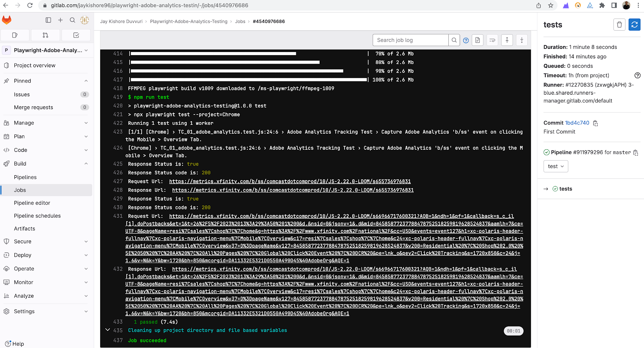
Task: Click the Help link at bottom left
Action: tap(14, 344)
